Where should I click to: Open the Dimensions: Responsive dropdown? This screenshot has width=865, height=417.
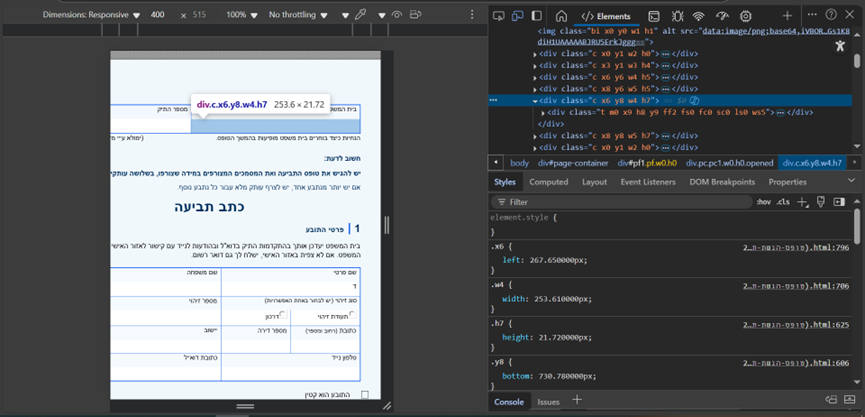(x=92, y=15)
